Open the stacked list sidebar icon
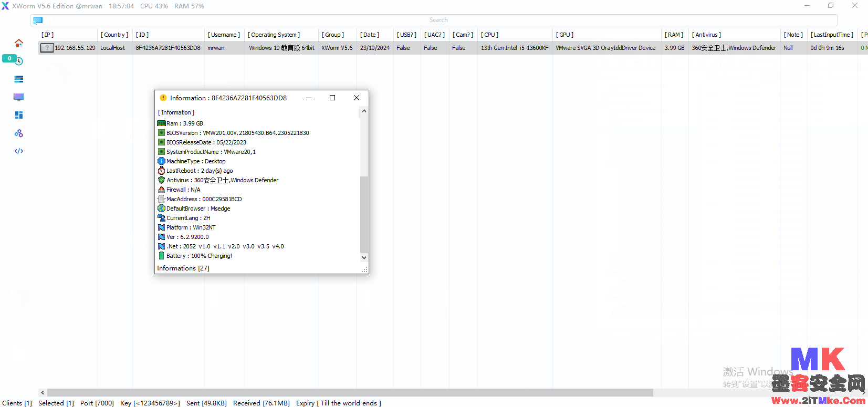868x407 pixels. coord(19,79)
